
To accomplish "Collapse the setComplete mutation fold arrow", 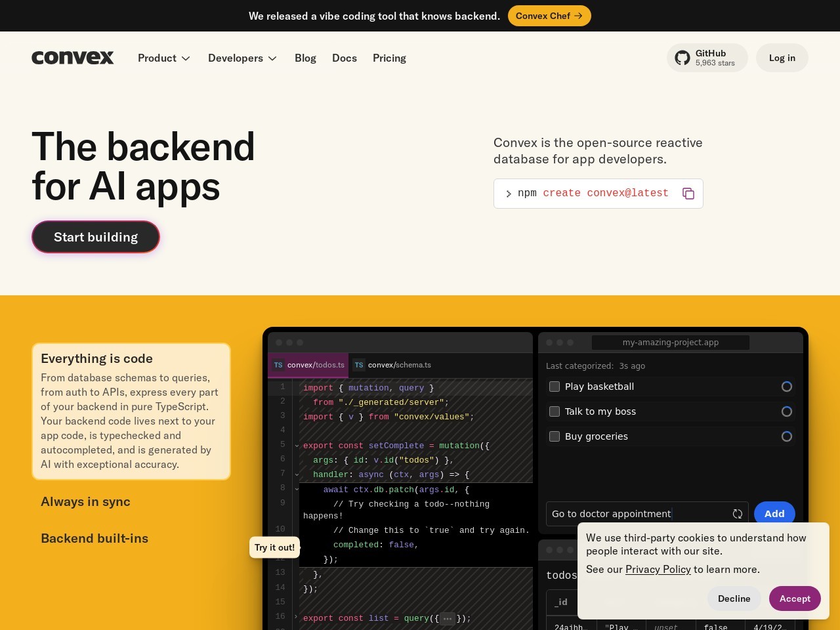I will pos(297,446).
